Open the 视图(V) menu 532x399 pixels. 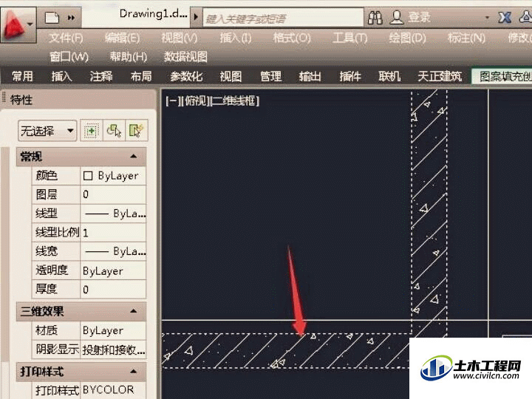point(179,38)
